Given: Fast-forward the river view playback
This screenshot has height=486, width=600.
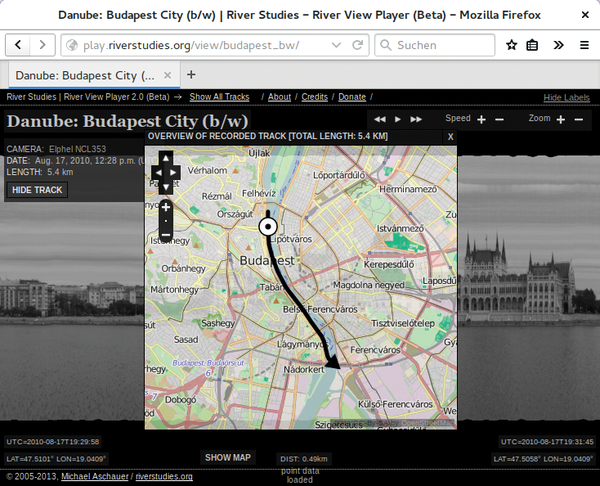Looking at the screenshot, I should pyautogui.click(x=416, y=119).
